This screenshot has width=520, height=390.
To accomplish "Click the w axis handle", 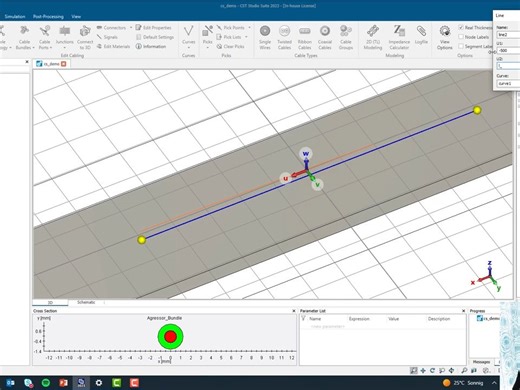I will tap(306, 154).
